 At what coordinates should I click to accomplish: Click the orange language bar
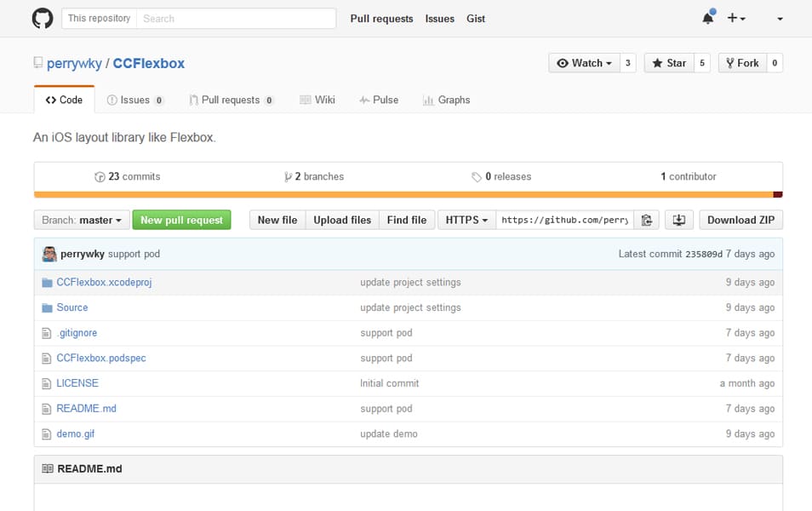tap(403, 195)
